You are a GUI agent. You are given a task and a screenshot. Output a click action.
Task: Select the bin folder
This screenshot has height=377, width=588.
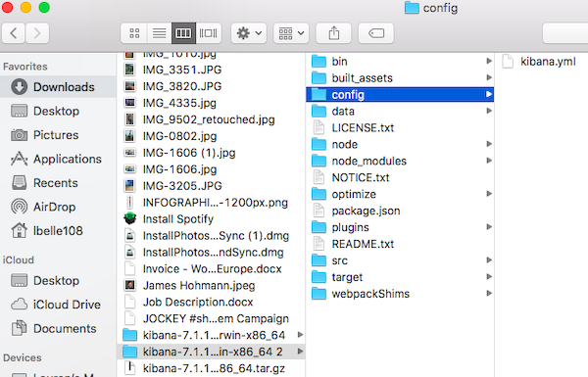[x=400, y=61]
